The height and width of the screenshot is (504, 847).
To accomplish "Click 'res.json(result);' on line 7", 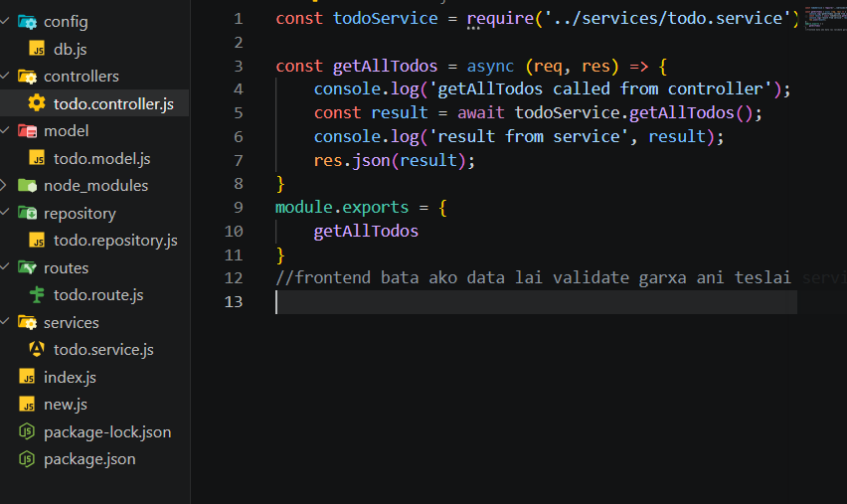I will [395, 160].
